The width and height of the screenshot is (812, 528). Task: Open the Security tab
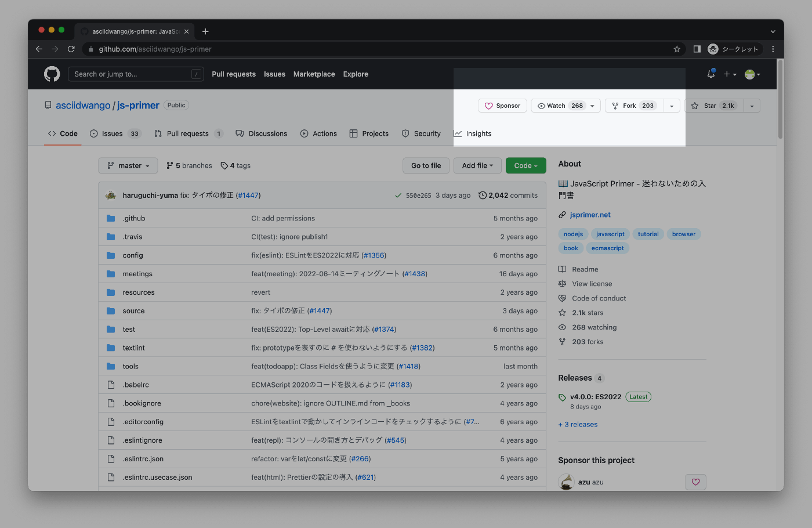pos(422,133)
